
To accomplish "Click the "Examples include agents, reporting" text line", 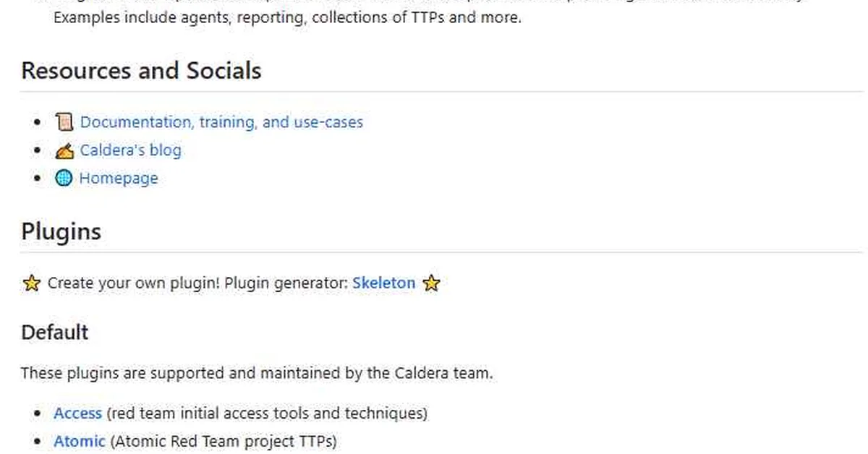I will tap(287, 17).
